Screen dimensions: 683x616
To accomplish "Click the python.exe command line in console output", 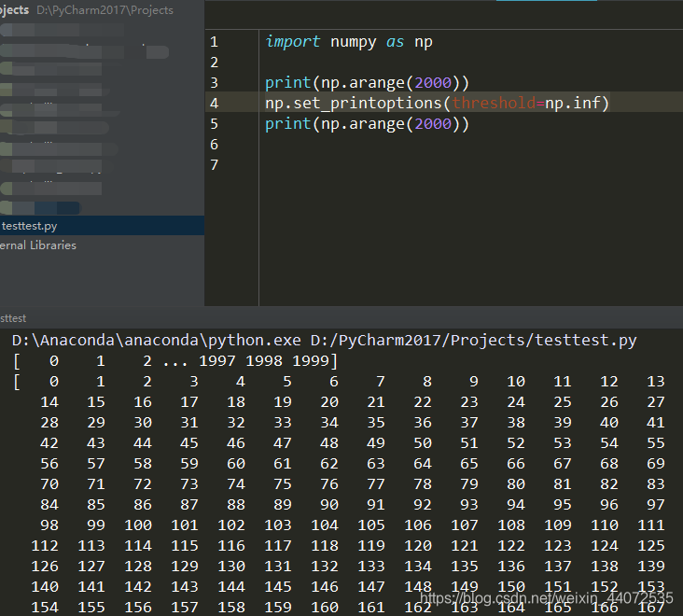I will click(x=324, y=341).
